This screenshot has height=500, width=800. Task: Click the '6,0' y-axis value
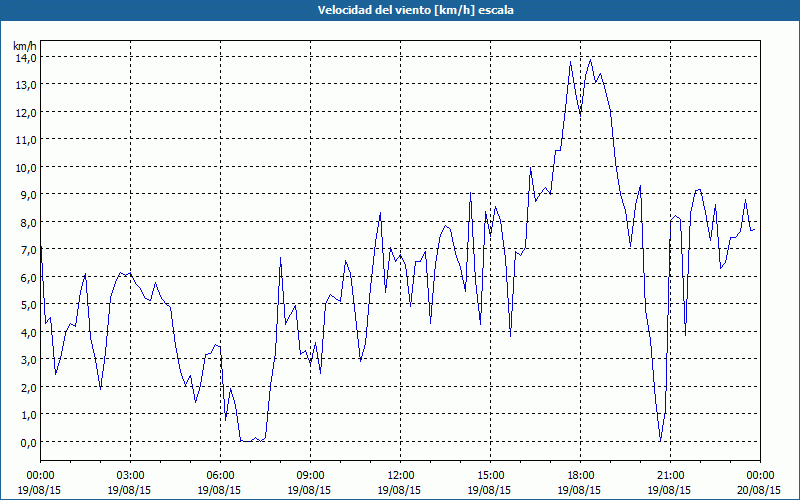coord(29,279)
